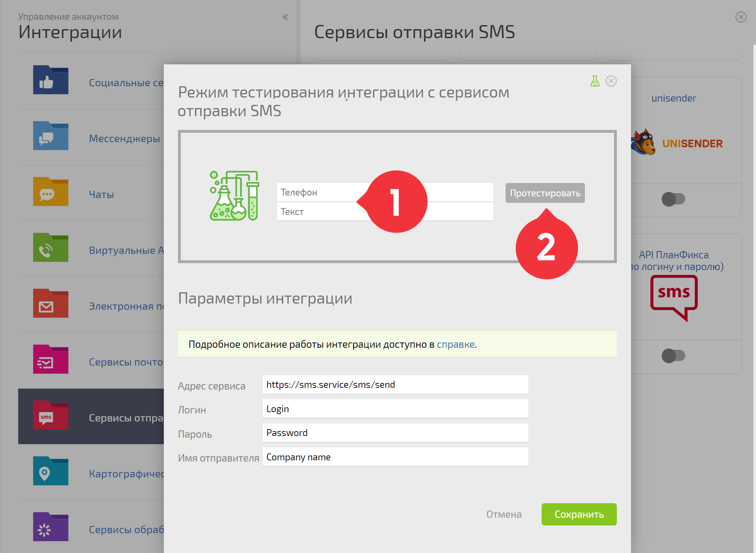Open the Мессенджеры folder icon
Screen dimensions: 756x553
[x=51, y=136]
